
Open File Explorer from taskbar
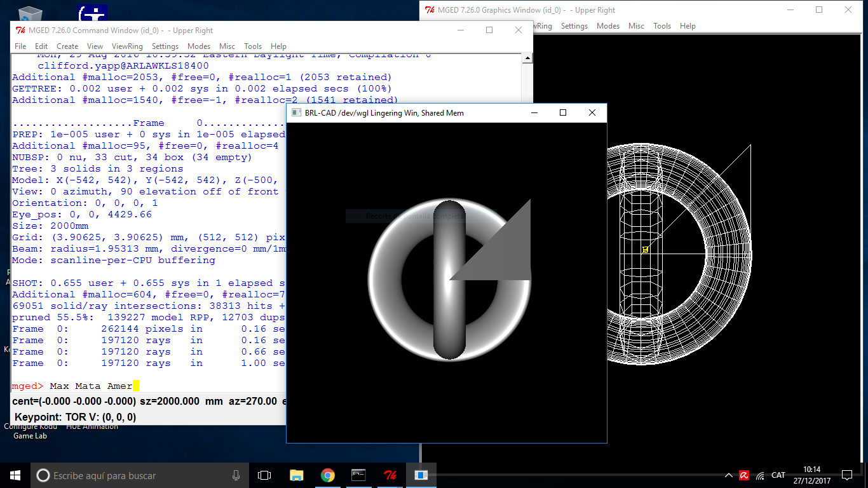click(x=296, y=475)
